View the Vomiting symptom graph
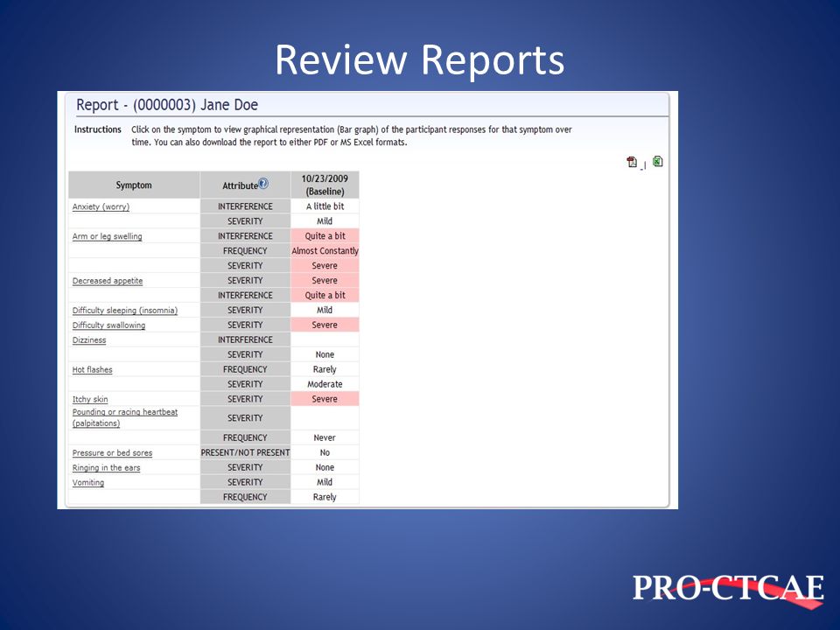The width and height of the screenshot is (840, 630). pyautogui.click(x=88, y=483)
